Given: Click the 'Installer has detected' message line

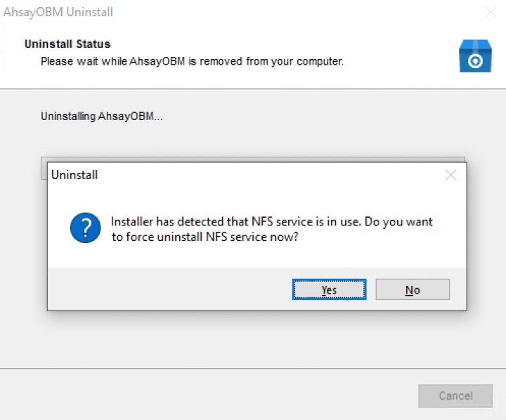Looking at the screenshot, I should coord(271,222).
